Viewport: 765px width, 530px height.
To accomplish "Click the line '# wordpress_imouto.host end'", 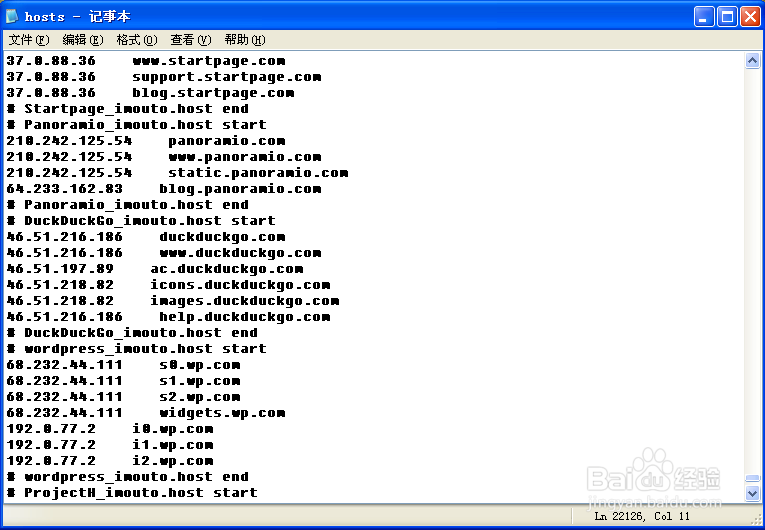I will pos(128,477).
